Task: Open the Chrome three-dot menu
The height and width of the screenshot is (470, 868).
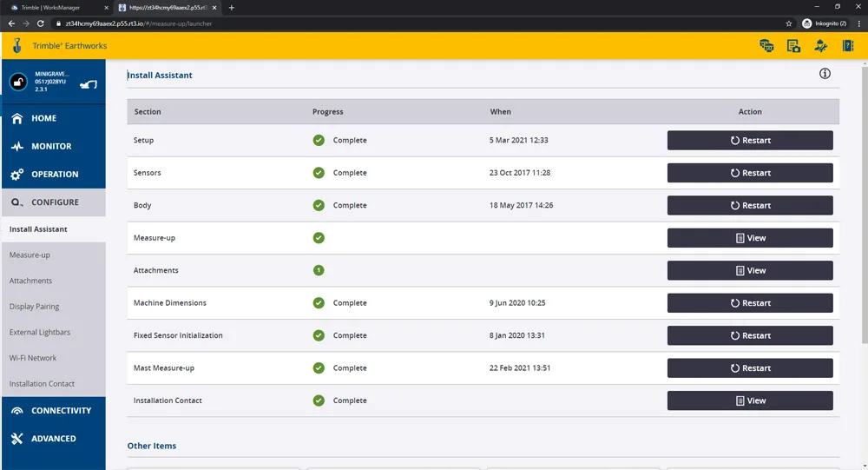Action: coord(859,23)
